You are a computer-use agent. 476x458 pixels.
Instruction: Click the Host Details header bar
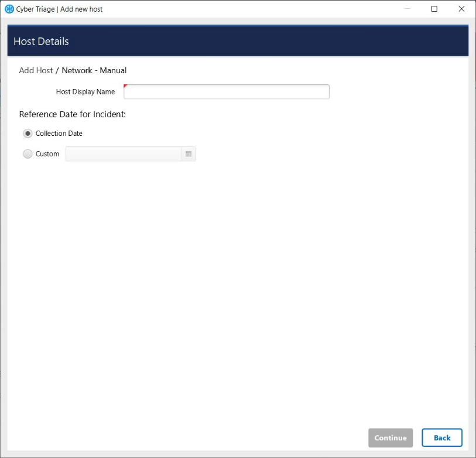click(238, 42)
